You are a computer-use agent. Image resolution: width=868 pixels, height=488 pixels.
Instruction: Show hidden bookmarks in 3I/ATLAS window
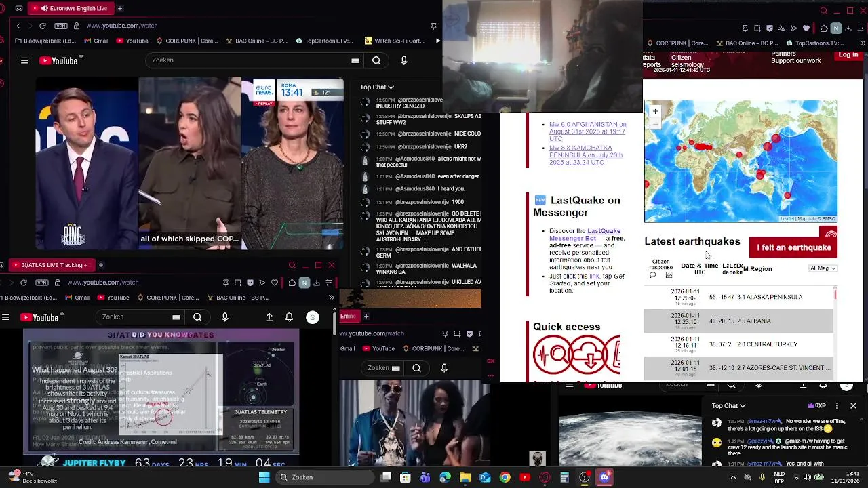click(331, 298)
